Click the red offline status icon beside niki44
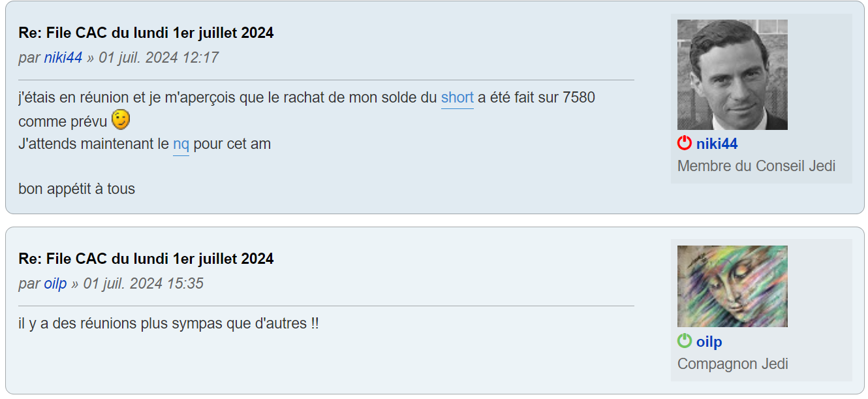 pyautogui.click(x=685, y=143)
